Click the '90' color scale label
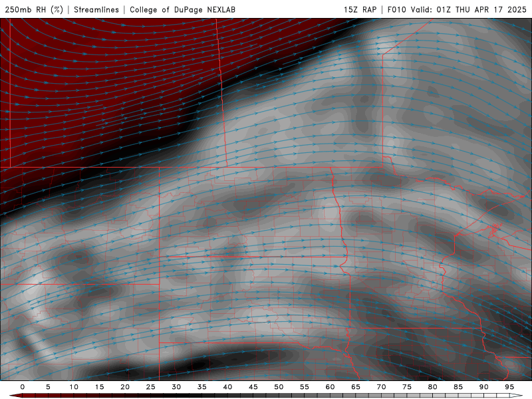The width and height of the screenshot is (532, 399). pyautogui.click(x=483, y=387)
